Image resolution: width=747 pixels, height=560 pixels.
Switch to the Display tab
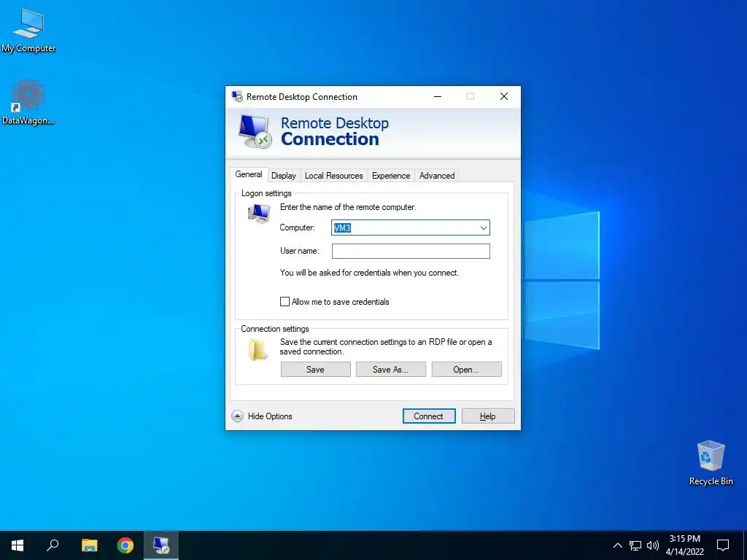pos(284,176)
